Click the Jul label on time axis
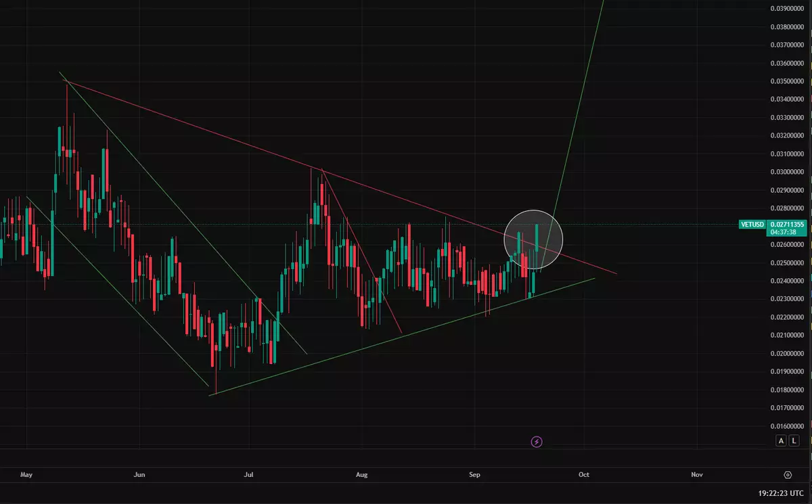This screenshot has width=812, height=504. (x=249, y=475)
